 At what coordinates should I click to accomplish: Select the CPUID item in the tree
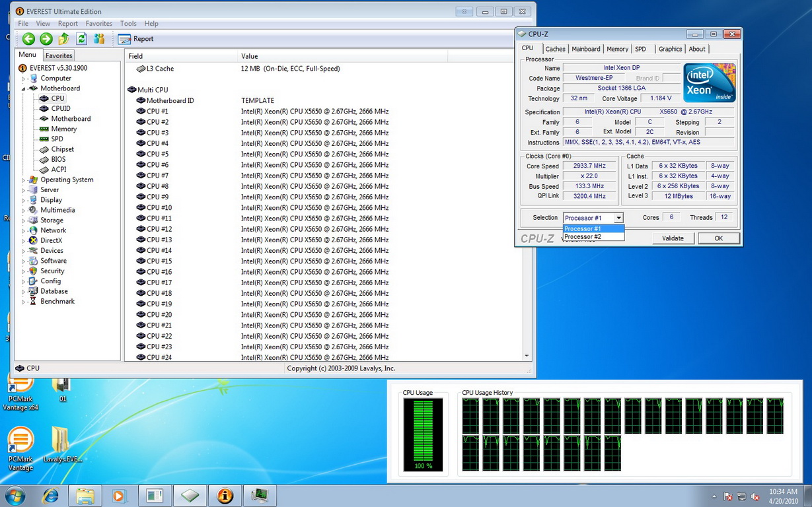(61, 108)
